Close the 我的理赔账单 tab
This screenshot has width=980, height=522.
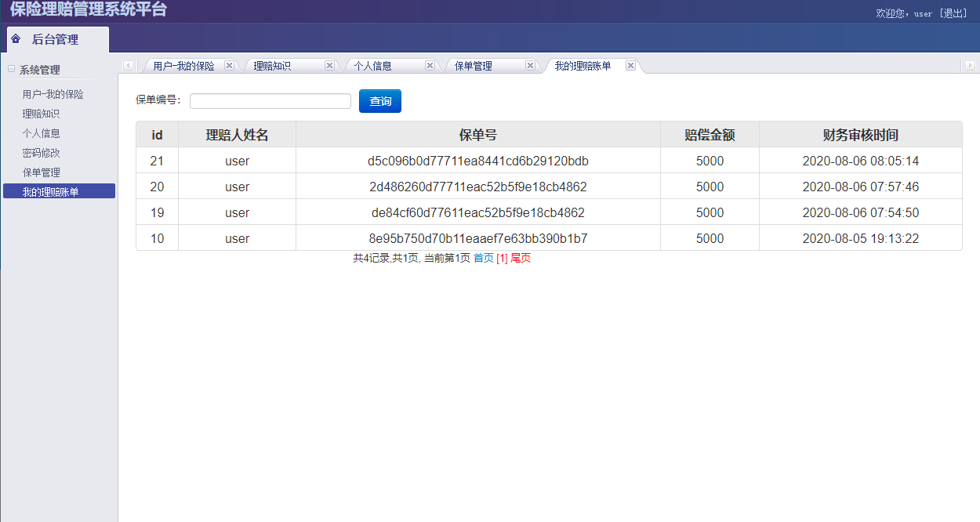tap(630, 66)
